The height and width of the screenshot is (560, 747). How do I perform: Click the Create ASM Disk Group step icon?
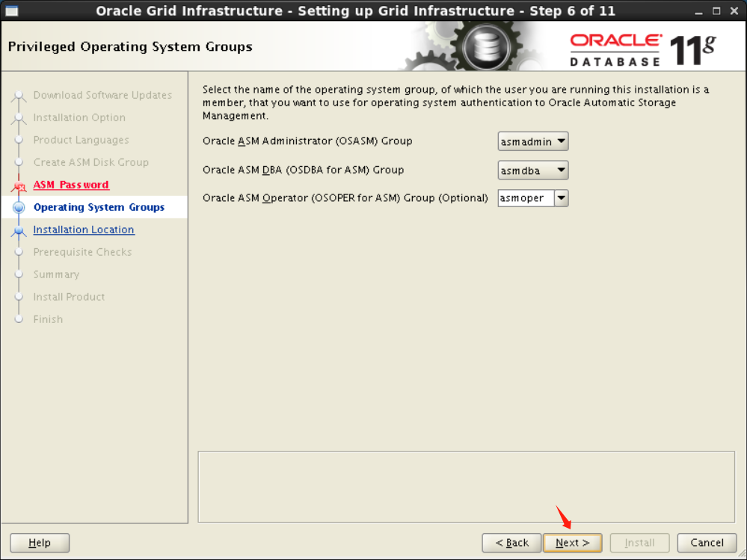click(19, 162)
